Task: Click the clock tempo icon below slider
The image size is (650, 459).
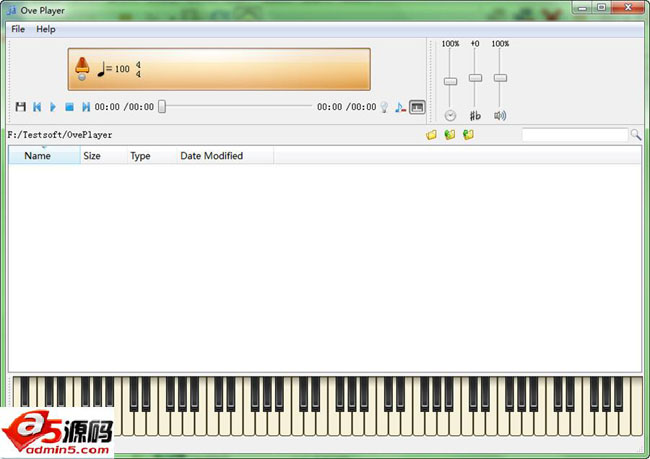Action: click(450, 116)
